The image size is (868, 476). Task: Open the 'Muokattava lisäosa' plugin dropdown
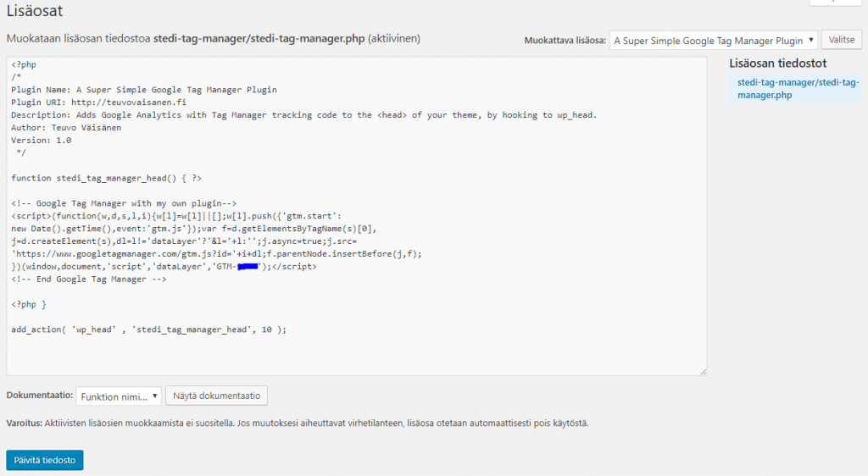(x=713, y=41)
